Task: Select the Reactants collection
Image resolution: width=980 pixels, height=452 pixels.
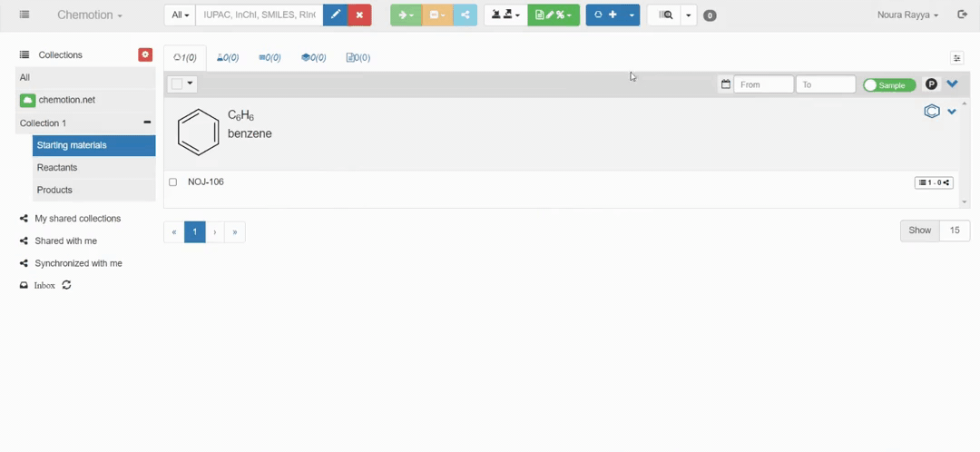Action: (x=57, y=168)
